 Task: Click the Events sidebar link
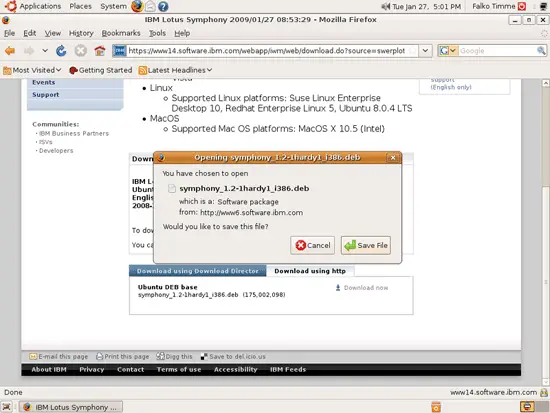click(x=44, y=82)
